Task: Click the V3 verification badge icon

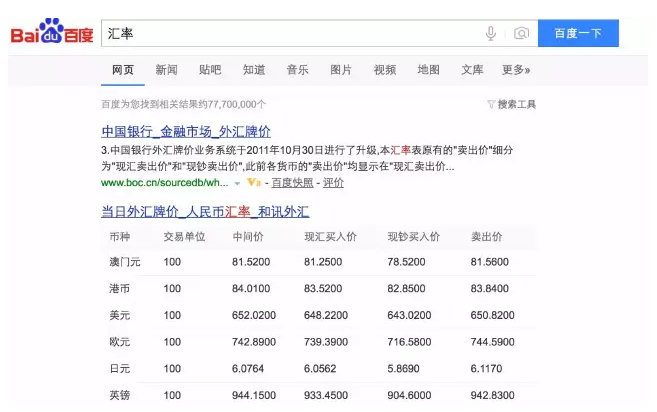Action: tap(253, 184)
